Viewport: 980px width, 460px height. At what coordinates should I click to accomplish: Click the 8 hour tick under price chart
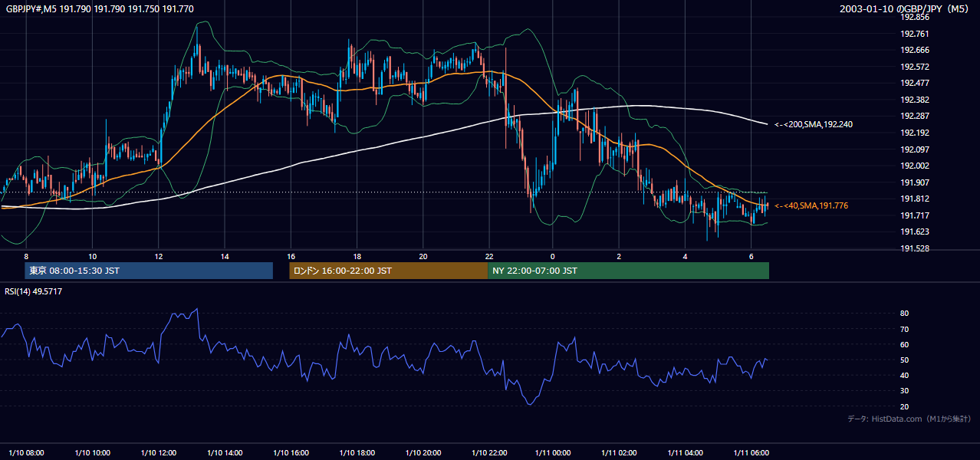[x=26, y=256]
